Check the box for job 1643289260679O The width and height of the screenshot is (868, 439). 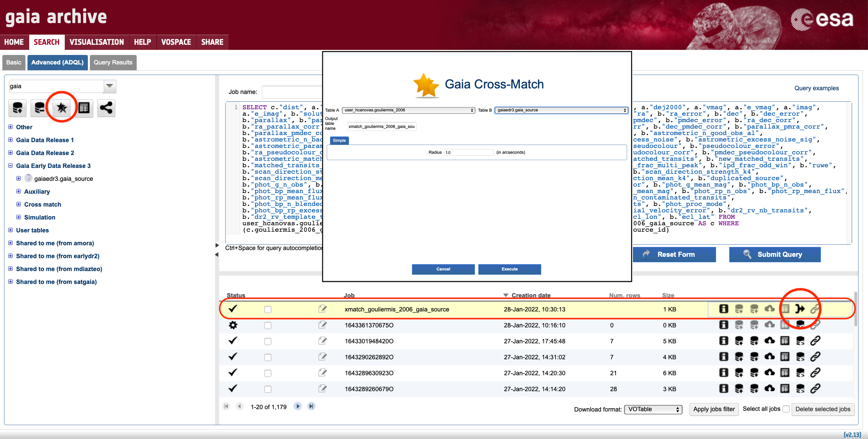tap(268, 389)
